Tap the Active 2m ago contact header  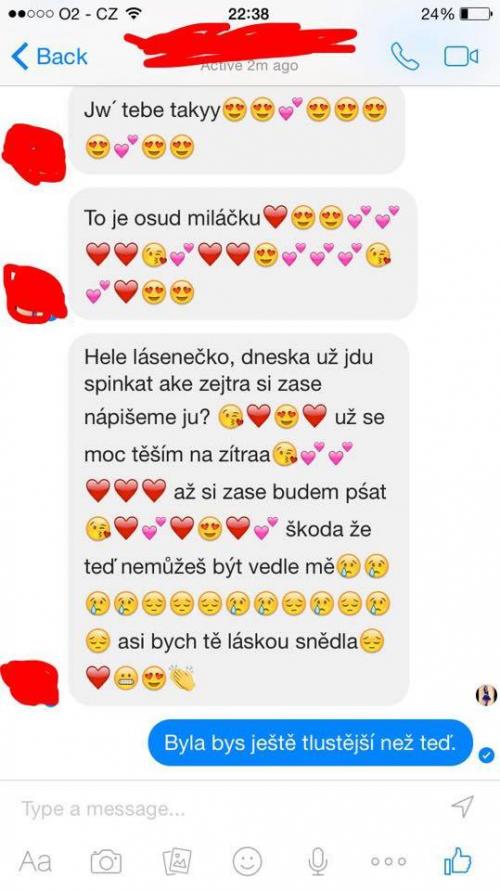(249, 66)
